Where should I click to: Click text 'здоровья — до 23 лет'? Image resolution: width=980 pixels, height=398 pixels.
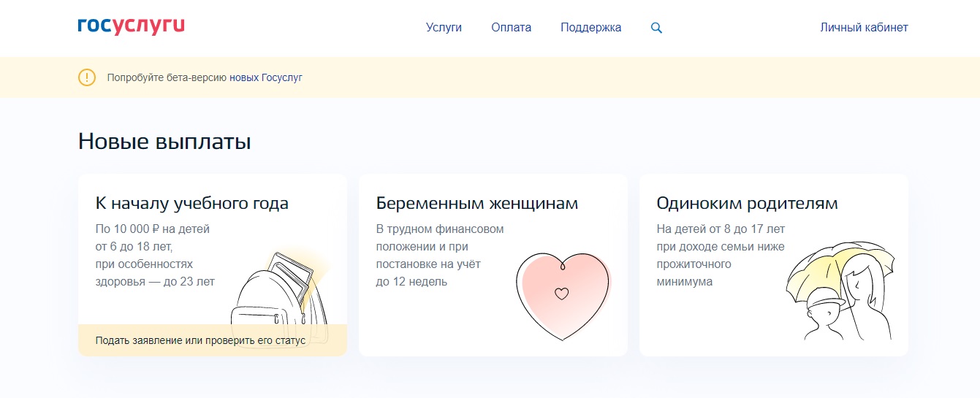[155, 282]
